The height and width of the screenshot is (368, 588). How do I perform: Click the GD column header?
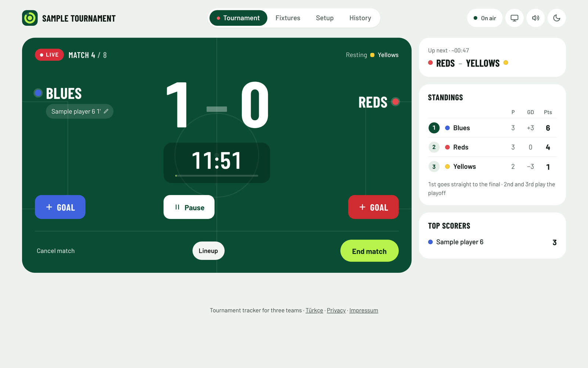coord(530,112)
